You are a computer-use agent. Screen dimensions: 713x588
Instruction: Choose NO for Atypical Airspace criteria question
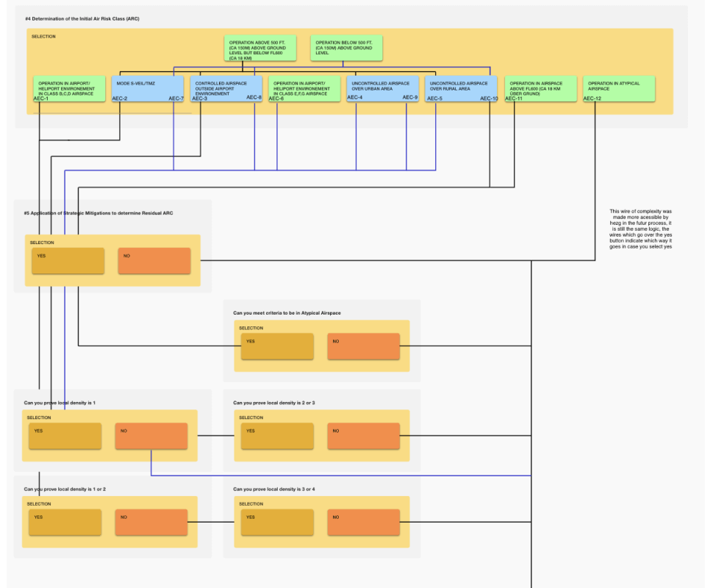click(364, 346)
